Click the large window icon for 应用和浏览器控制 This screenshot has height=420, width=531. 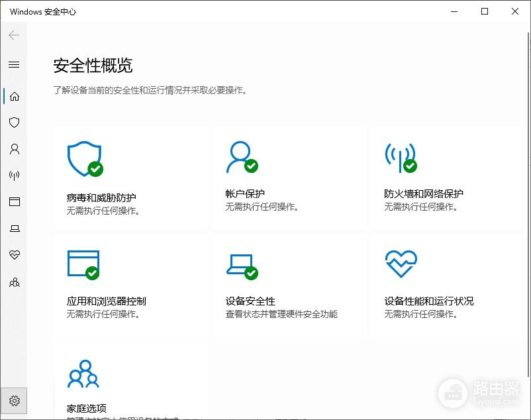83,265
